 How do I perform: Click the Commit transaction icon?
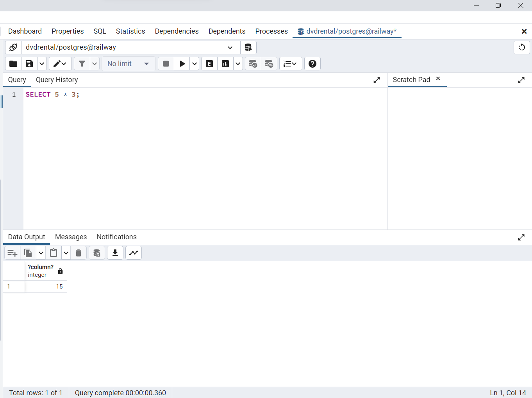point(253,64)
